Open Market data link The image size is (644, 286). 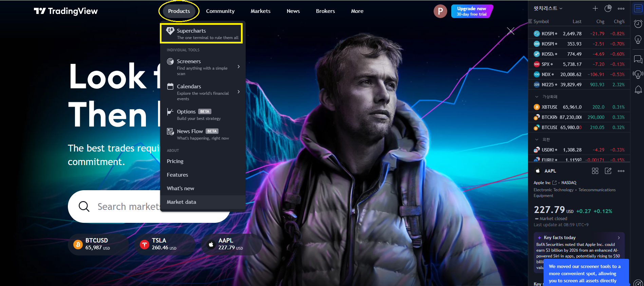coord(203,202)
